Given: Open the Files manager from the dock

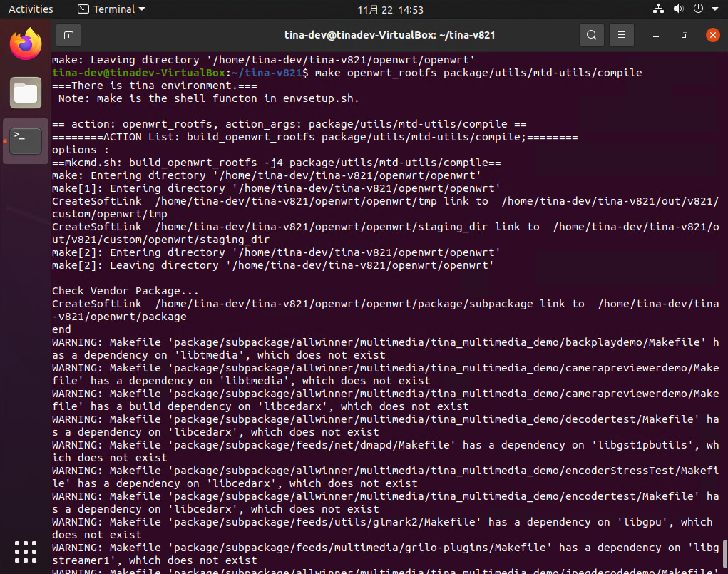Looking at the screenshot, I should (x=26, y=92).
